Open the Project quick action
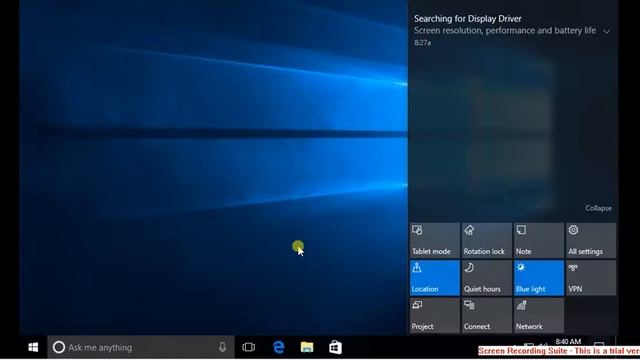 point(435,316)
